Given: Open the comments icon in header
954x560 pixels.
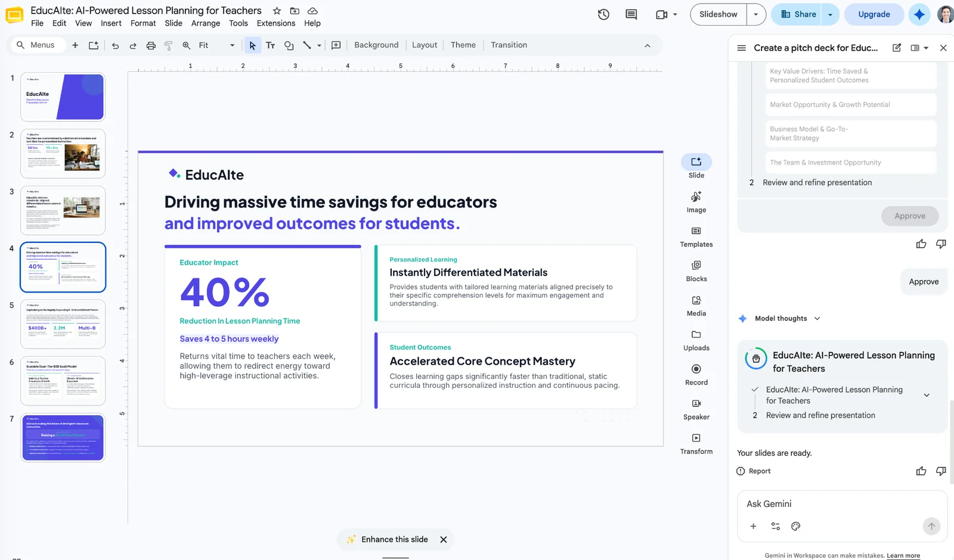Looking at the screenshot, I should pos(631,14).
